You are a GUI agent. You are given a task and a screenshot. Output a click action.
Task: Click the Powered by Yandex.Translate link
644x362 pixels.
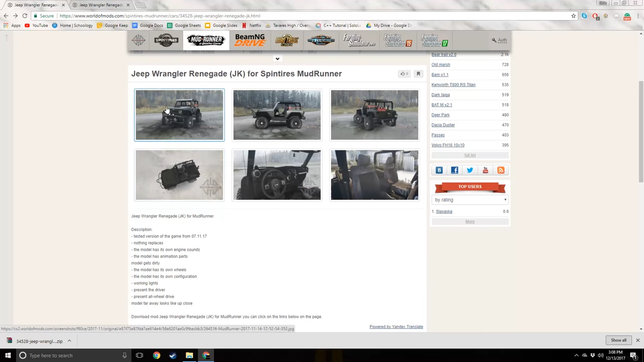click(x=396, y=327)
